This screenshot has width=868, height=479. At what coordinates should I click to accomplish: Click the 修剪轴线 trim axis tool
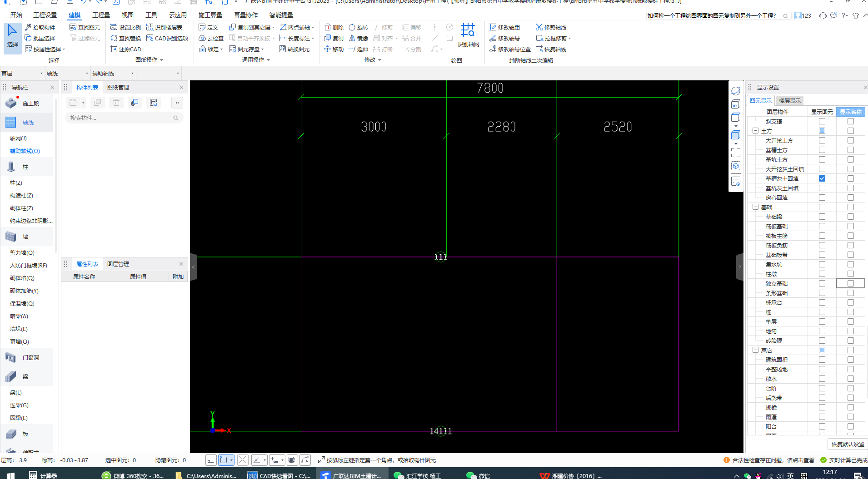(551, 27)
